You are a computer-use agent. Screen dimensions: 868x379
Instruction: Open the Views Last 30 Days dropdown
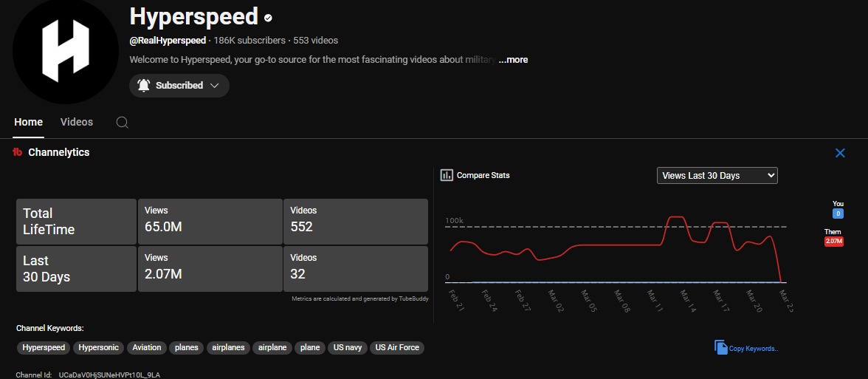click(x=717, y=175)
